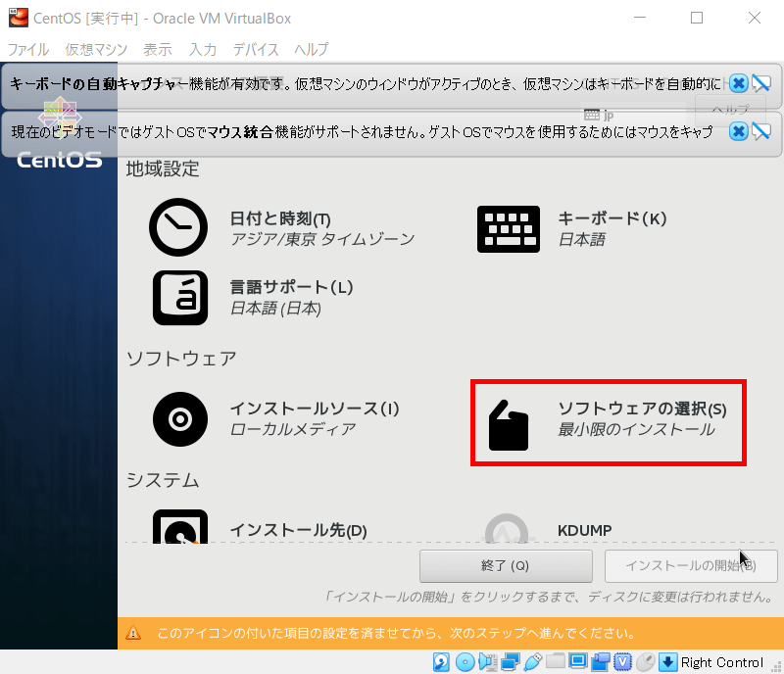Open the 入力 menu
Image resolution: width=784 pixels, height=674 pixels.
203,49
